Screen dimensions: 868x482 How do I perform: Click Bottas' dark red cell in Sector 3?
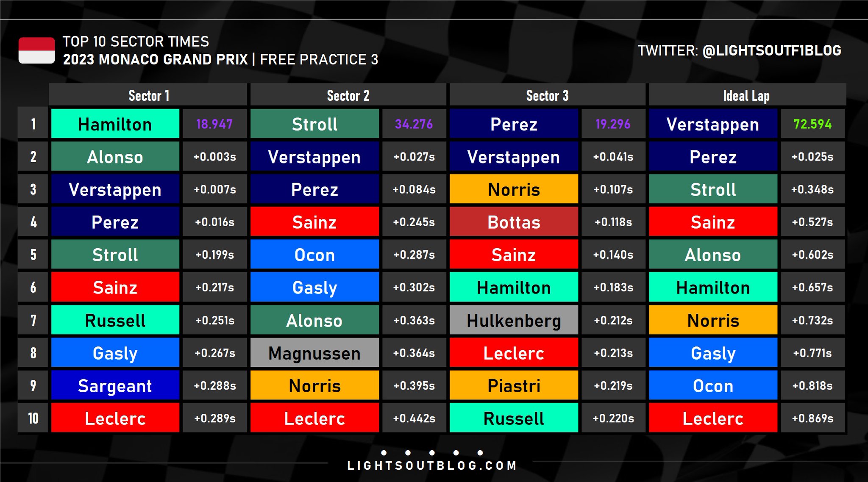tap(514, 222)
